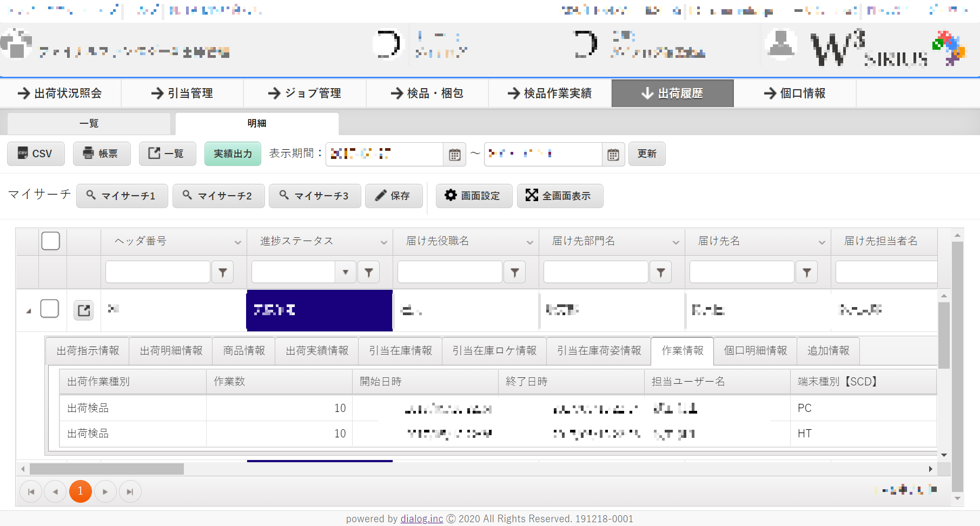Go to last page pager icon
980x526 pixels.
(130, 492)
